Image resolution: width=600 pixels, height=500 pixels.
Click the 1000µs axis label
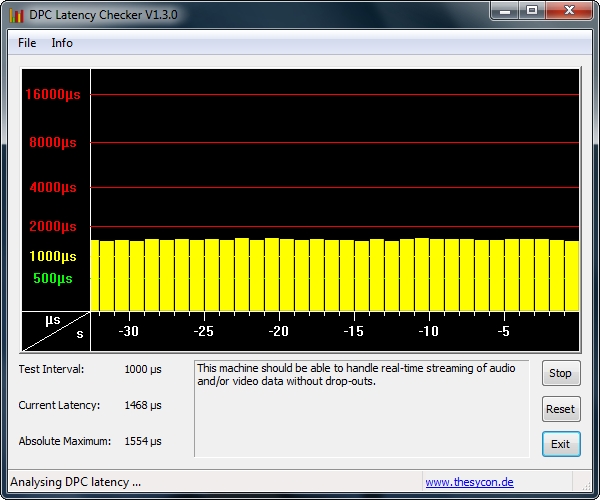53,256
